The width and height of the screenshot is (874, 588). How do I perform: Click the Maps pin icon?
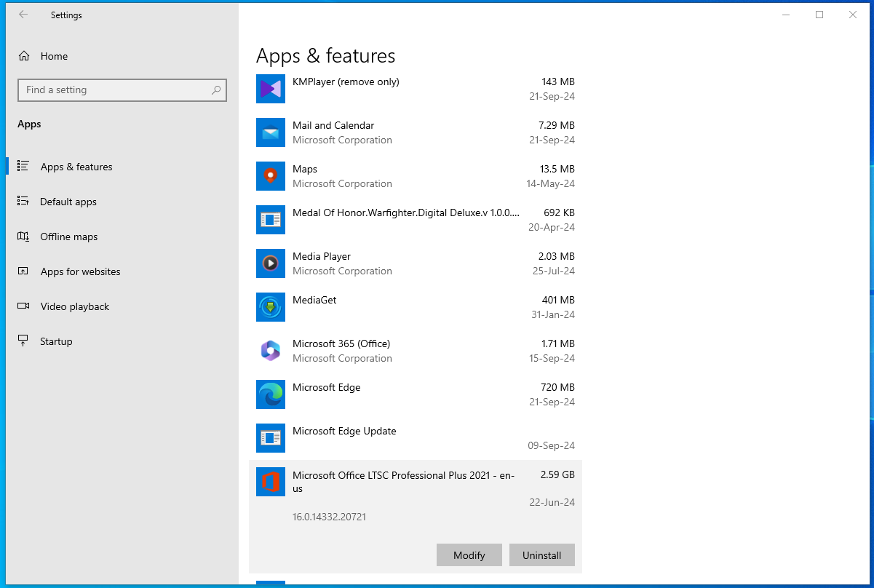click(271, 176)
